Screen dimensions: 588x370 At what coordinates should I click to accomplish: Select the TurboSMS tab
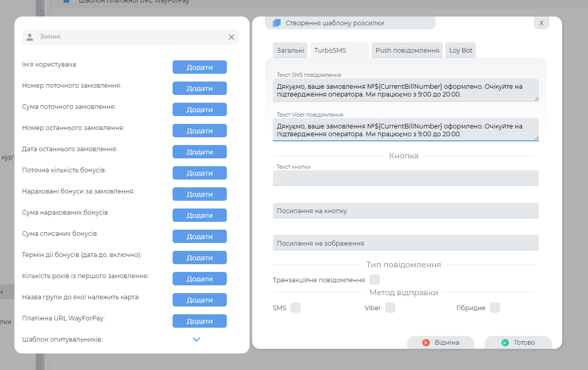(330, 51)
